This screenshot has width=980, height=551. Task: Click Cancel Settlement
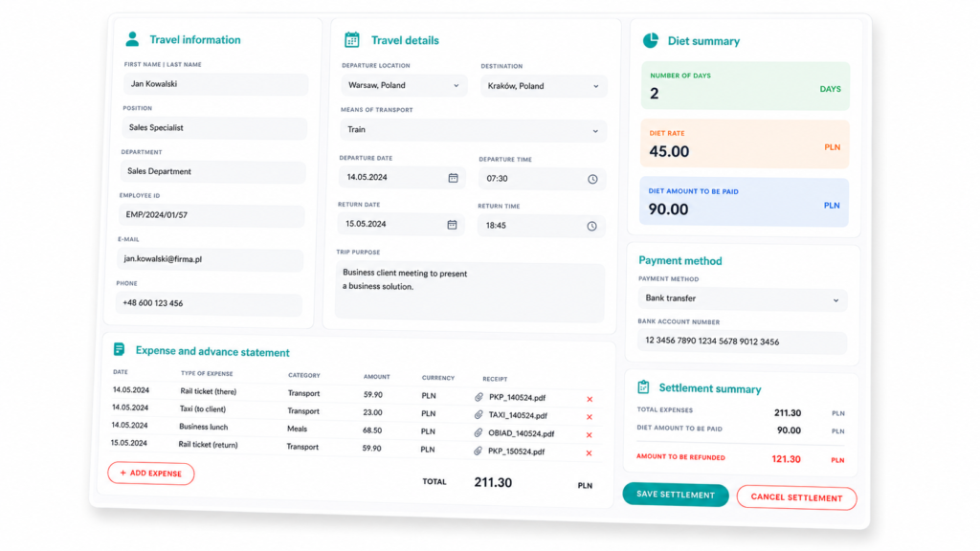797,497
